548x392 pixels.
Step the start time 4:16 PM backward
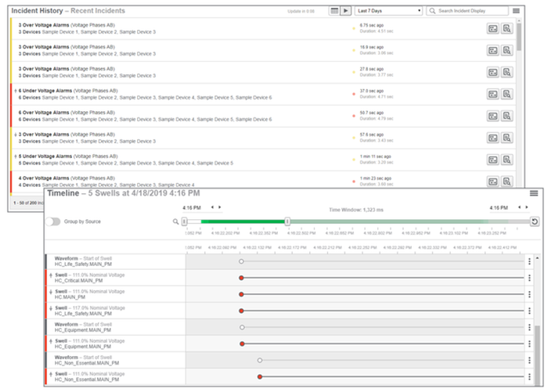tap(212, 207)
